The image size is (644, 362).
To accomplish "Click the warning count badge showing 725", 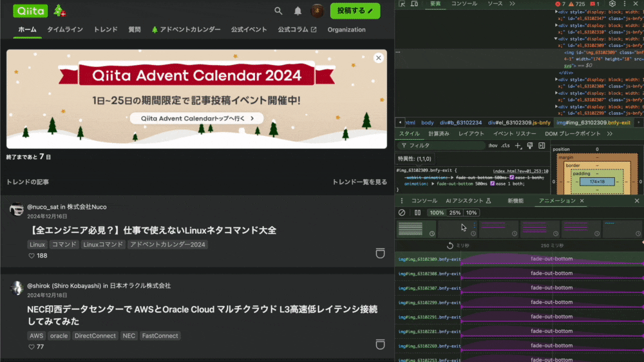I will click(x=577, y=4).
